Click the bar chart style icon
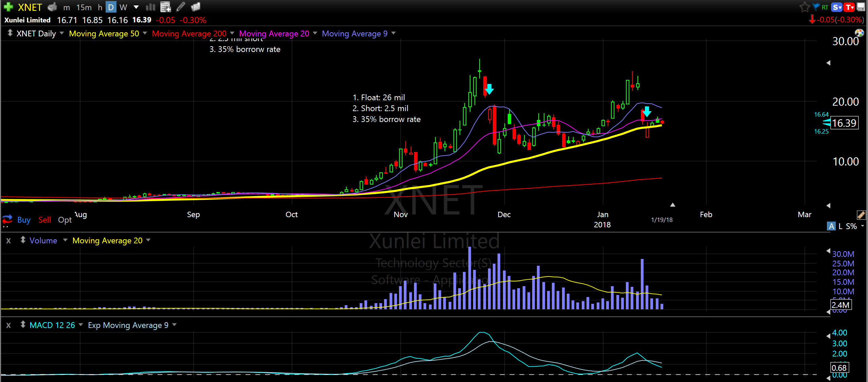868x382 pixels. click(150, 7)
